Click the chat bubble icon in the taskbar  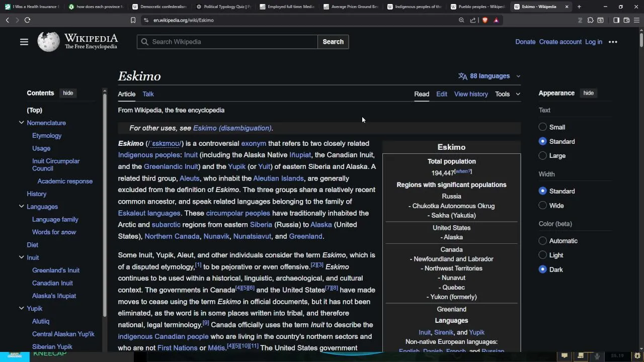(565, 355)
